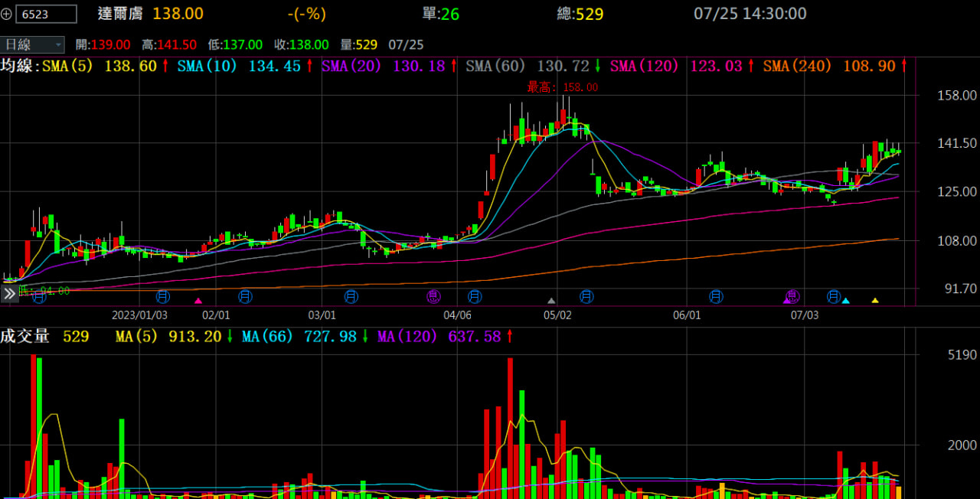Open the 均線 indicator selector

18,67
